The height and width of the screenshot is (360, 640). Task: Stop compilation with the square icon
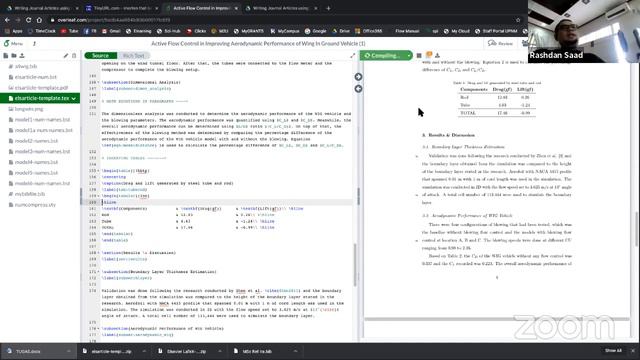click(419, 55)
